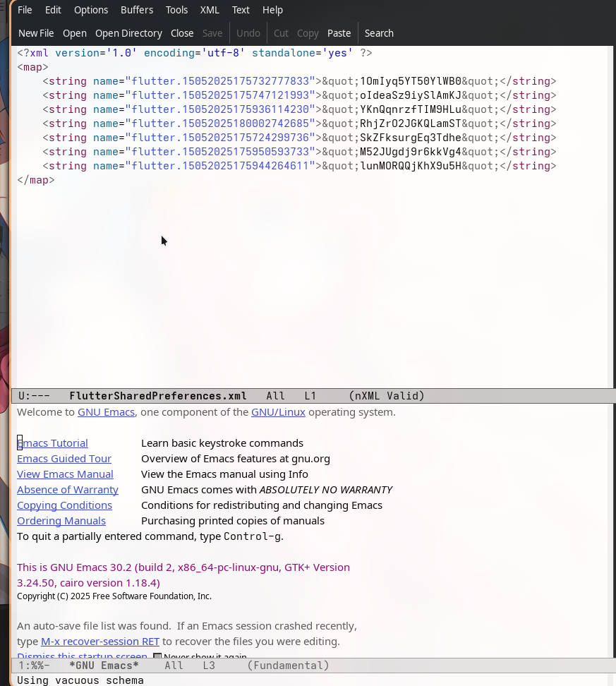Viewport: 616px width, 686px height.
Task: Click the Copy toolbar icon
Action: 308,33
